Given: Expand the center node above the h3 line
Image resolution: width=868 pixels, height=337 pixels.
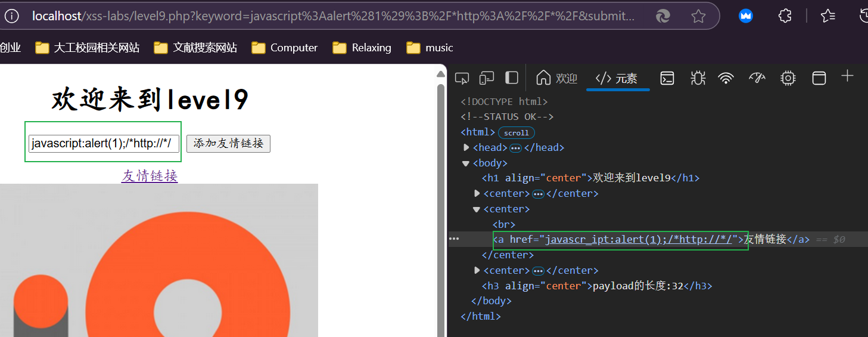Looking at the screenshot, I should coord(477,270).
